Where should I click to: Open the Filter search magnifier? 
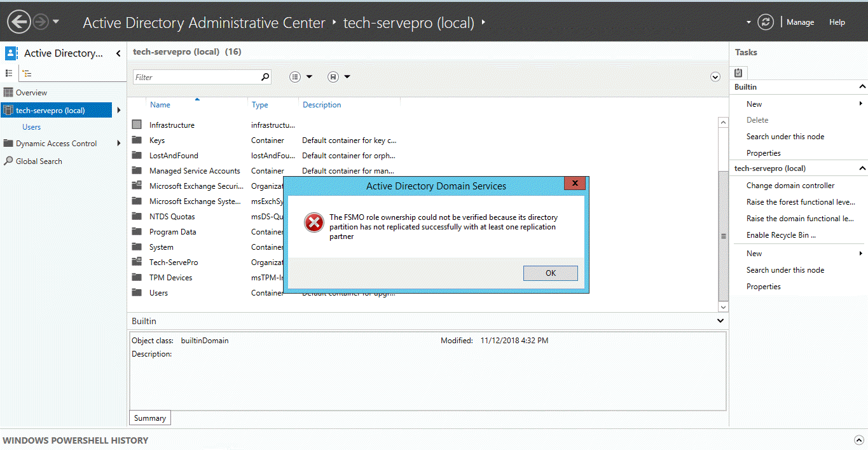pyautogui.click(x=265, y=76)
